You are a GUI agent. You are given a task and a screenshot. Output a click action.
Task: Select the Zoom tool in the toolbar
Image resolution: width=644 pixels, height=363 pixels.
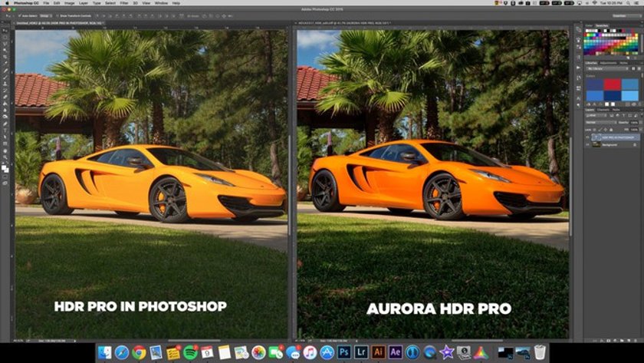click(x=5, y=157)
